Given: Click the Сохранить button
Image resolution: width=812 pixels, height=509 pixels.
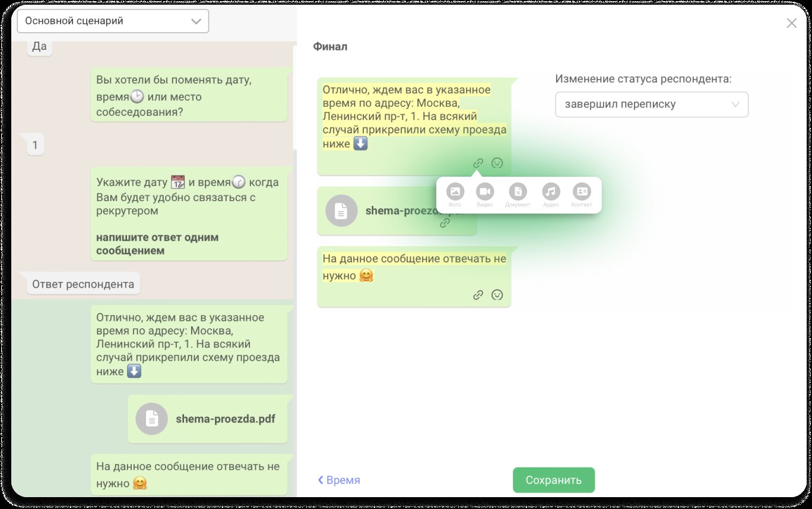Looking at the screenshot, I should 554,480.
